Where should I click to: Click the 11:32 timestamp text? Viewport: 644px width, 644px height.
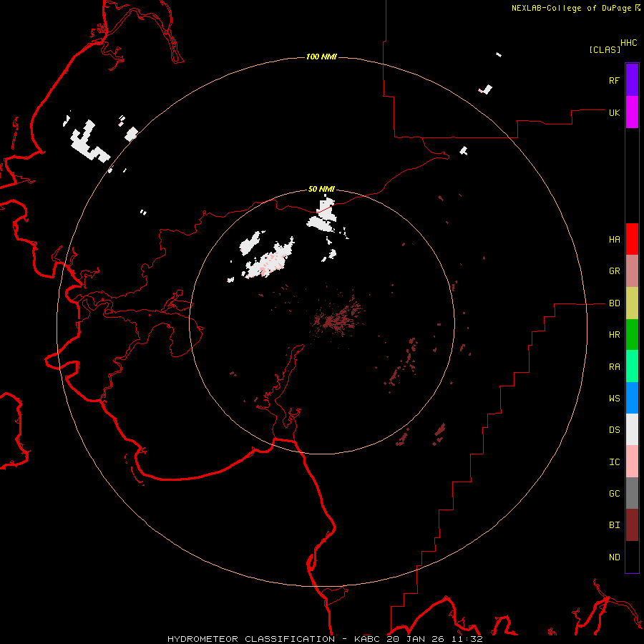(466, 639)
